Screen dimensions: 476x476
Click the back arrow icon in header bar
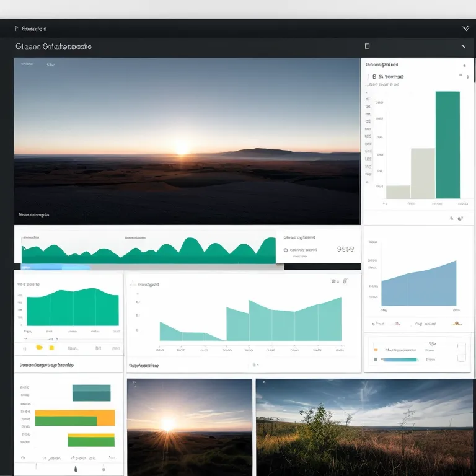(463, 46)
